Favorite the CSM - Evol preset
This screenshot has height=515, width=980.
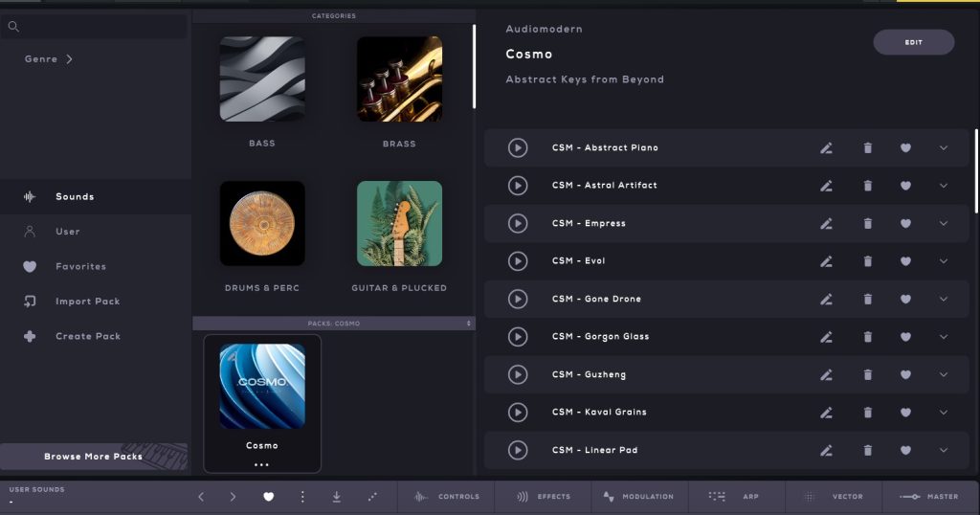[x=905, y=261]
